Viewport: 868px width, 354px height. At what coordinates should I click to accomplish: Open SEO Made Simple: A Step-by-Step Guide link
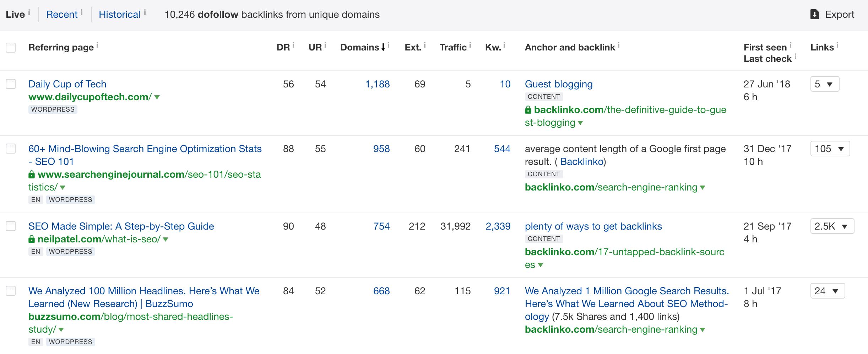(x=121, y=226)
